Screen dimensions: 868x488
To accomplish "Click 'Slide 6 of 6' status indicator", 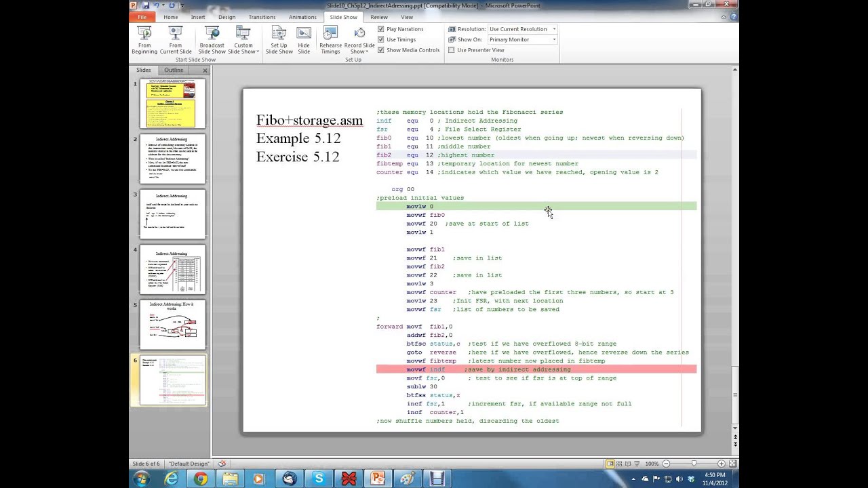I will coord(146,464).
